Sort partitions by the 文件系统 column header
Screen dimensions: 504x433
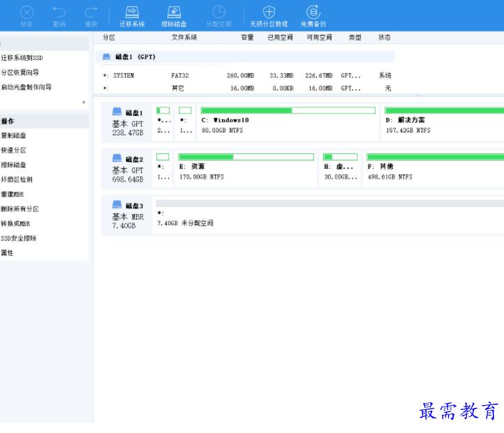coord(184,38)
